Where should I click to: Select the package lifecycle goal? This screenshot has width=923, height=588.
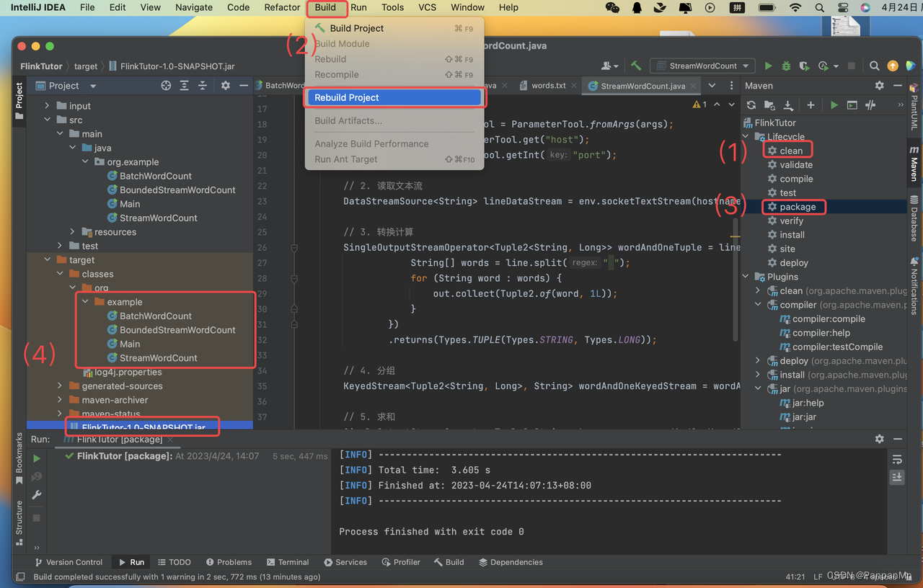point(798,207)
